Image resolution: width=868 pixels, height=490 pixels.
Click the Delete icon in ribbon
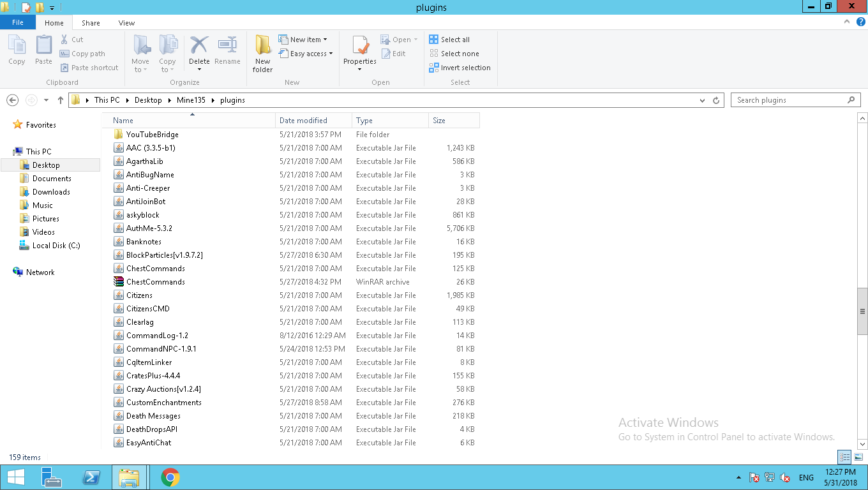pyautogui.click(x=199, y=46)
